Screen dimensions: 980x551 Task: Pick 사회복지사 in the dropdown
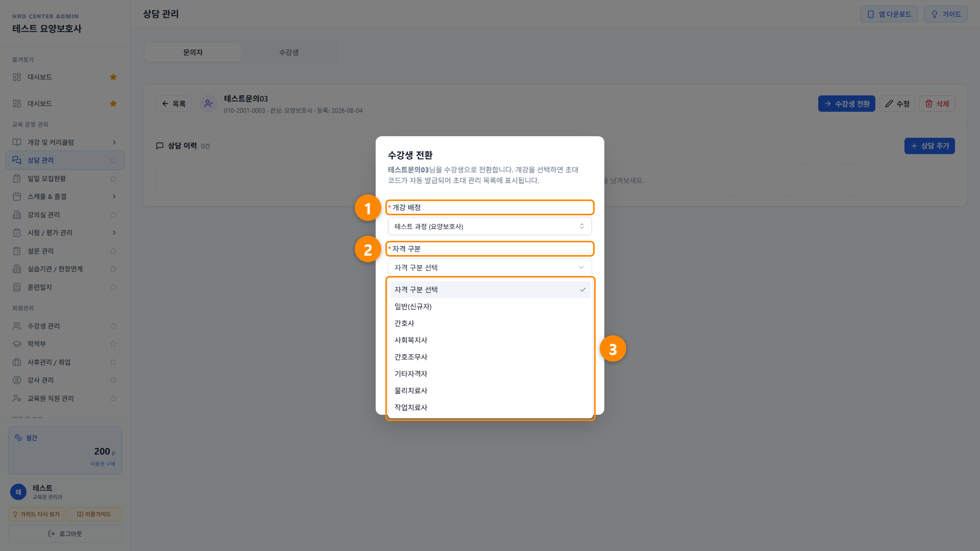click(x=490, y=340)
